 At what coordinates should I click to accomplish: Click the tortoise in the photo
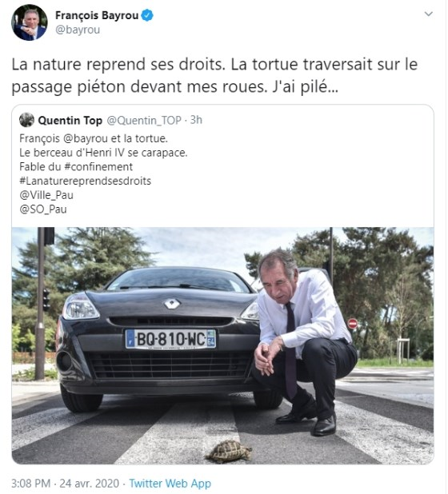click(230, 451)
